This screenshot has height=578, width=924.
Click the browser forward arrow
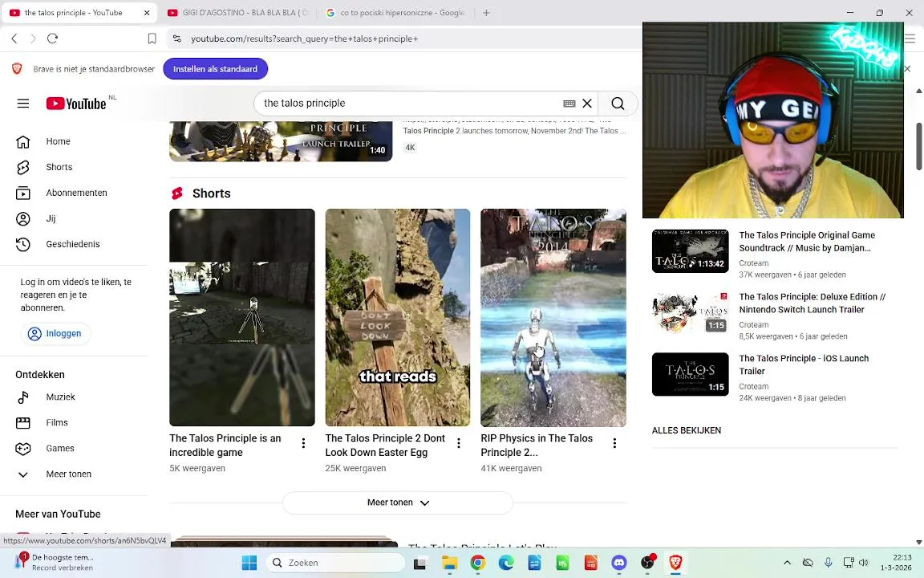tap(33, 39)
